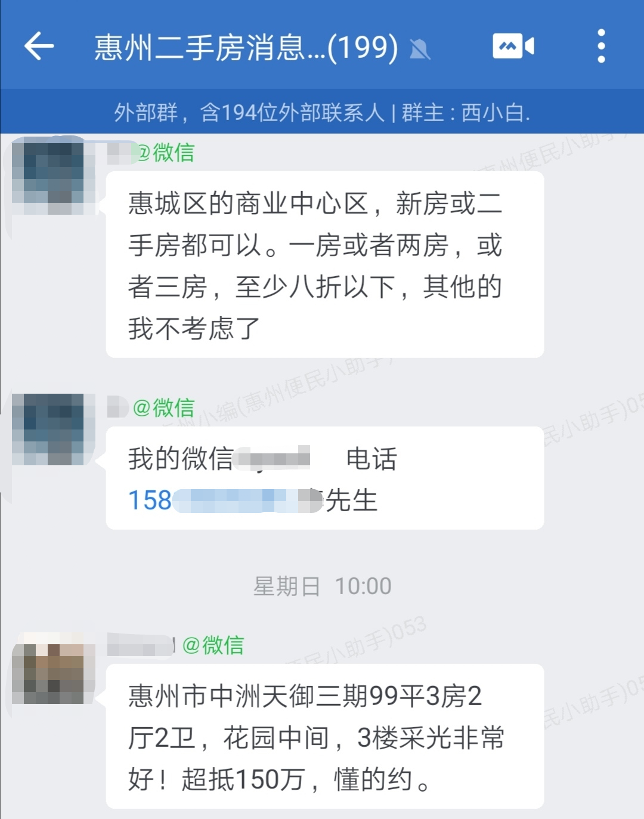The width and height of the screenshot is (644, 819).
Task: Click the 星期日 10:00 timestamp
Action: pos(322,586)
